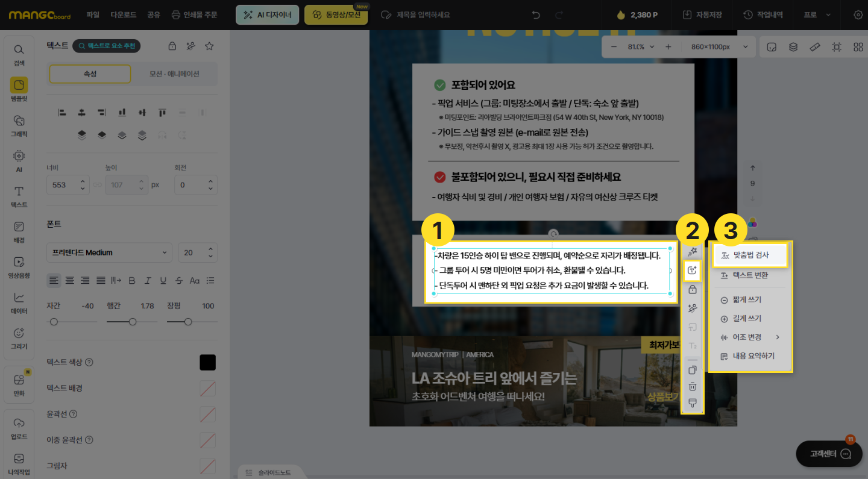Open the 텍스트 색상 black color swatch

[x=207, y=362]
